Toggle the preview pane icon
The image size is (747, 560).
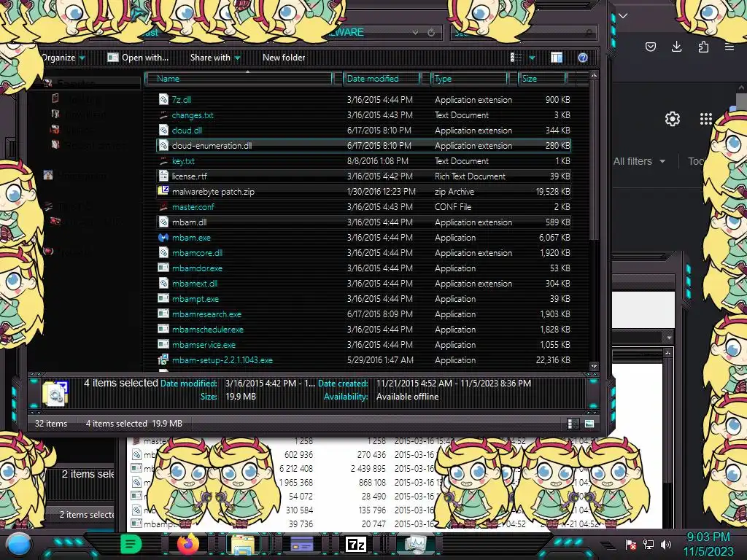tap(557, 58)
